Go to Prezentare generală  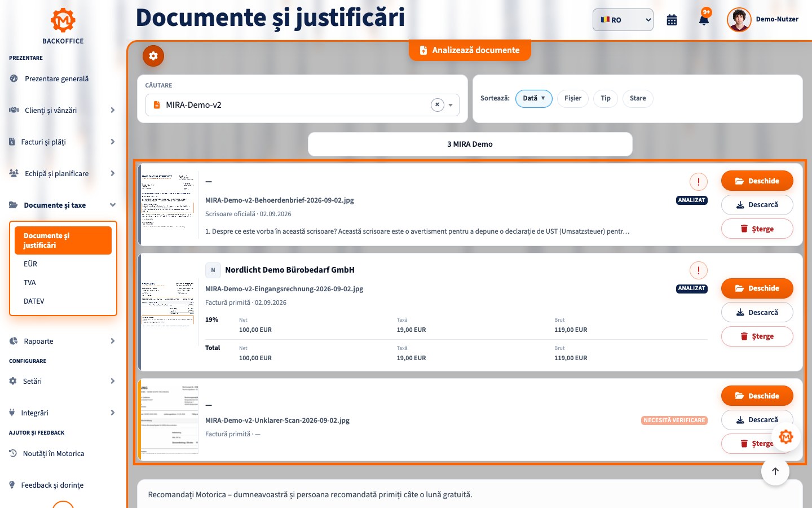tap(56, 78)
